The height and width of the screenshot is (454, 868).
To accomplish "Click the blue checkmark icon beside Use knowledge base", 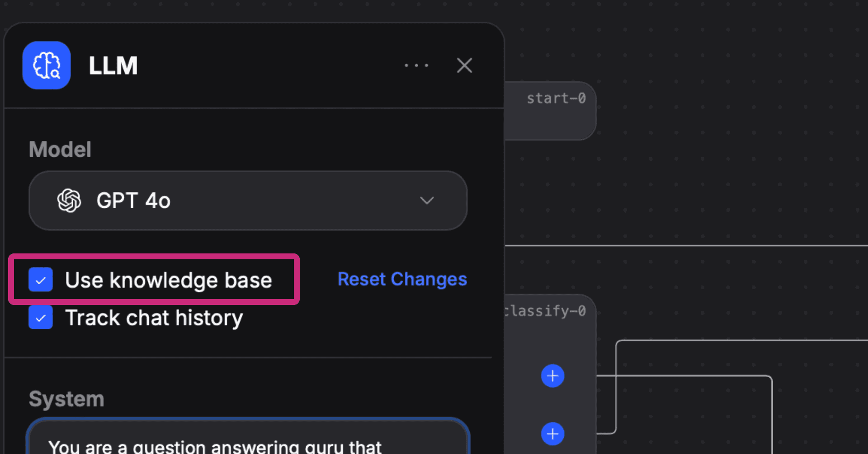I will (40, 280).
